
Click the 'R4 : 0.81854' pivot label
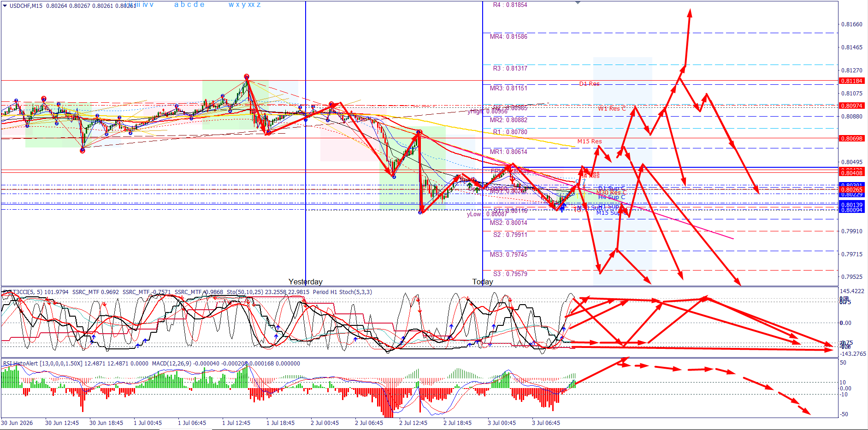tap(510, 5)
